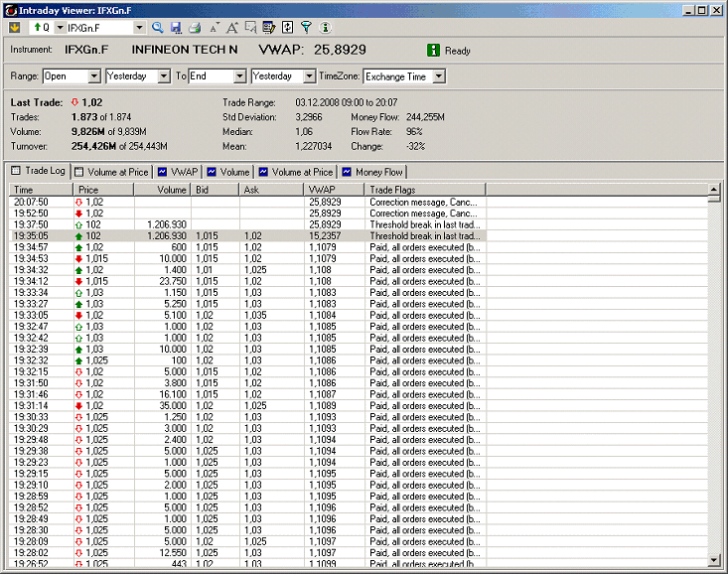This screenshot has height=574, width=728.
Task: Click the yellow down-arrow icon at toolbar start
Action: click(x=14, y=28)
